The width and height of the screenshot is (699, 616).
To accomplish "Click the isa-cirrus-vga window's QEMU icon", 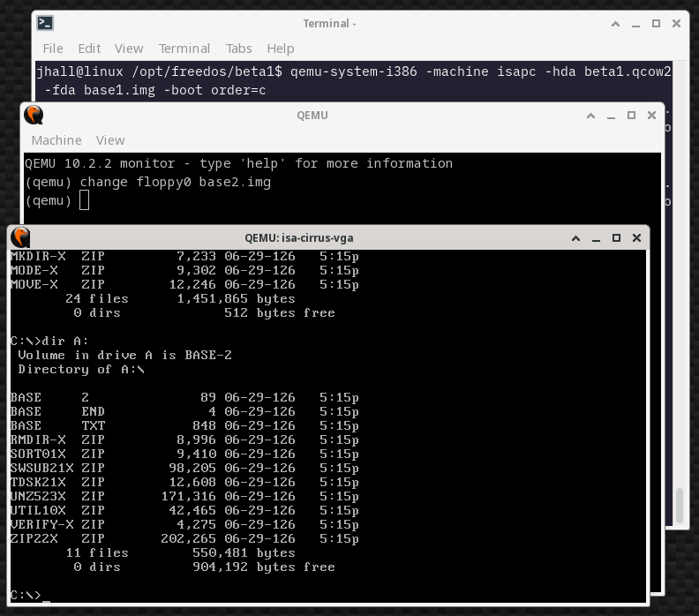I will tap(20, 237).
